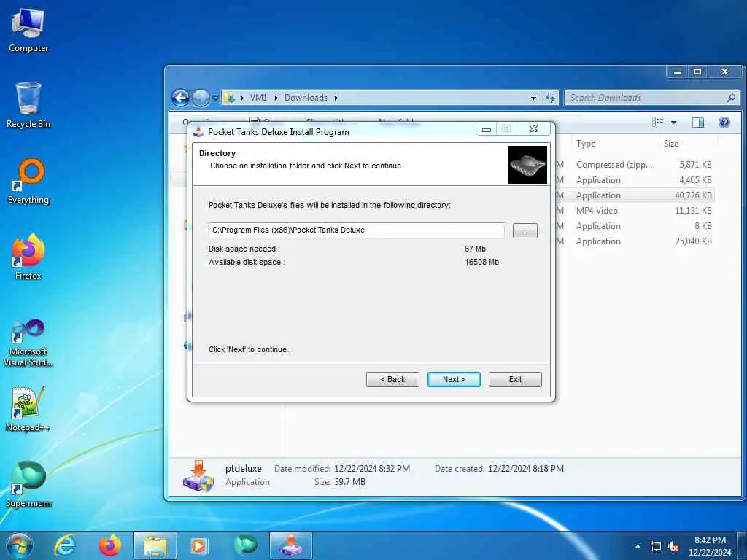
Task: Click VM1 in the address breadcrumb
Action: coord(258,98)
